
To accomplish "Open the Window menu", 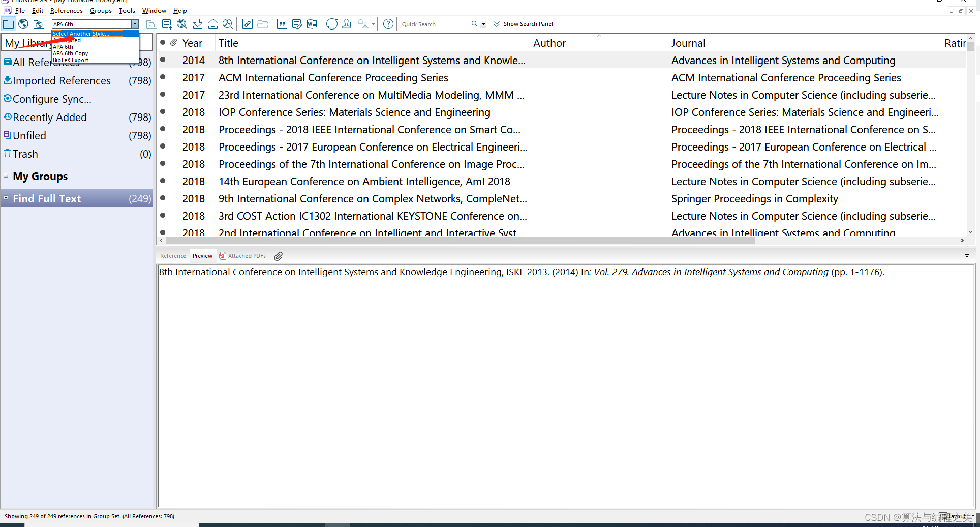I will pyautogui.click(x=154, y=10).
